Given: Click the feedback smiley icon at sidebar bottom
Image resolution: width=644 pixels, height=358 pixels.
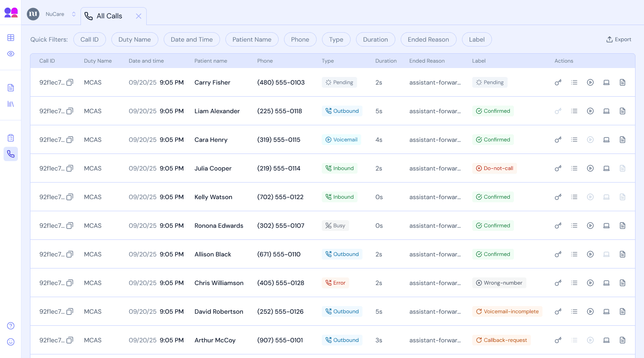Looking at the screenshot, I should pos(11,342).
